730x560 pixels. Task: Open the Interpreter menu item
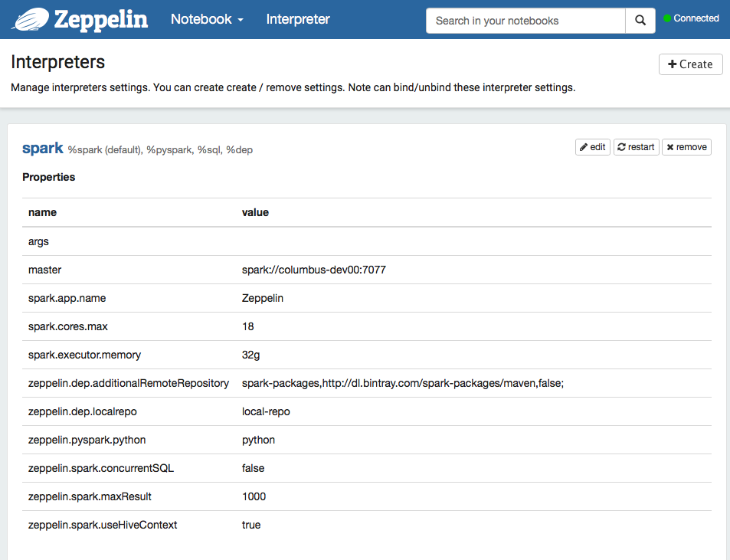298,19
